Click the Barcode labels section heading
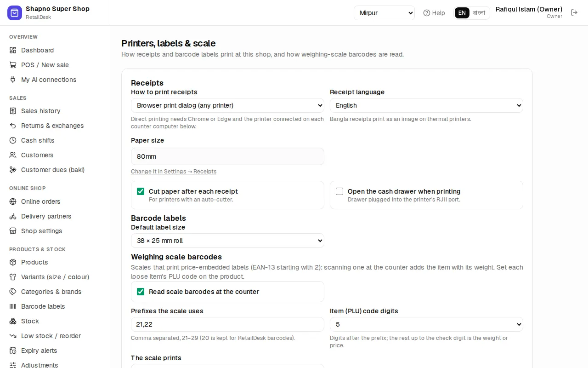This screenshot has height=368, width=588. click(x=158, y=218)
